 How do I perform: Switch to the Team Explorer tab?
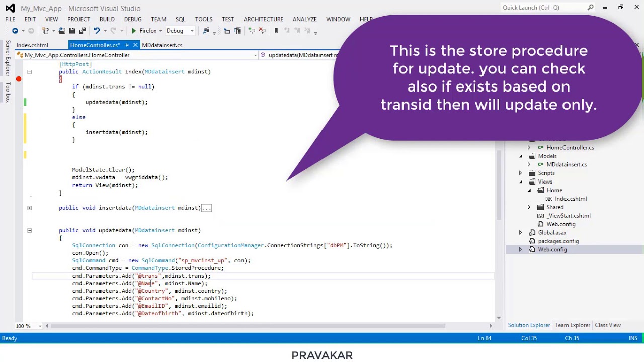(x=572, y=325)
